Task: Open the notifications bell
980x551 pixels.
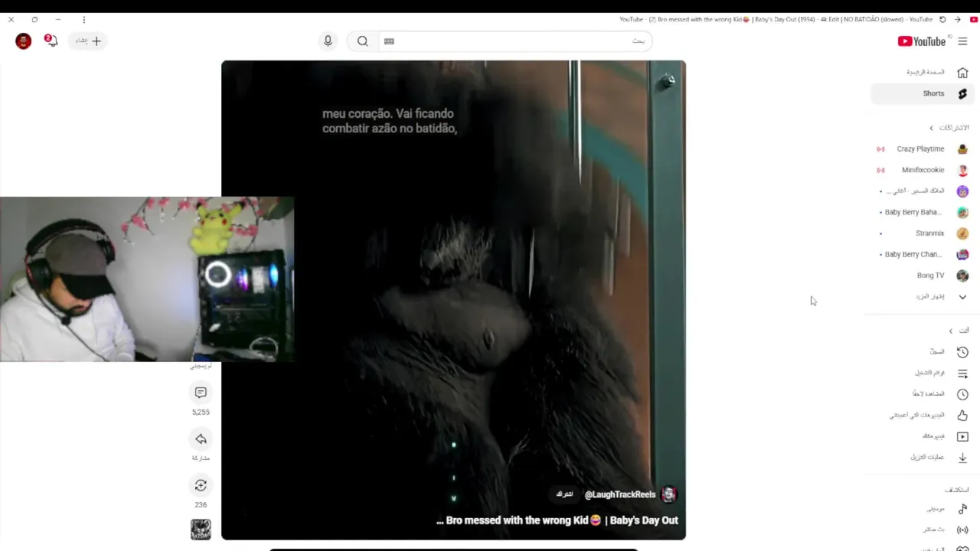Action: [51, 41]
